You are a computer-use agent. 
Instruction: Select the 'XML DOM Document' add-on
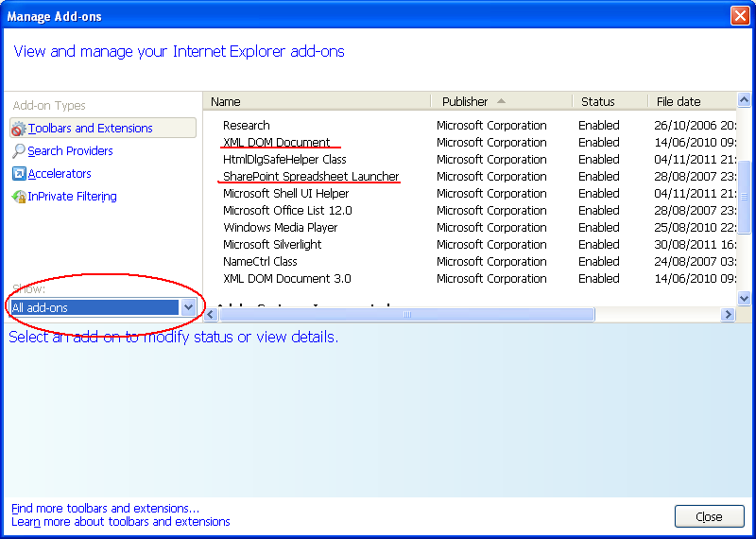pyautogui.click(x=276, y=143)
